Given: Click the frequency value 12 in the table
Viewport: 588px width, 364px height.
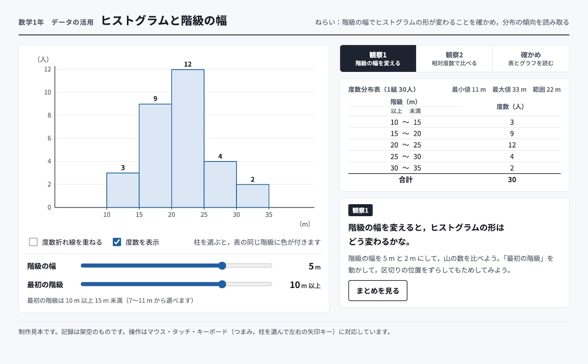Looking at the screenshot, I should click(x=512, y=145).
